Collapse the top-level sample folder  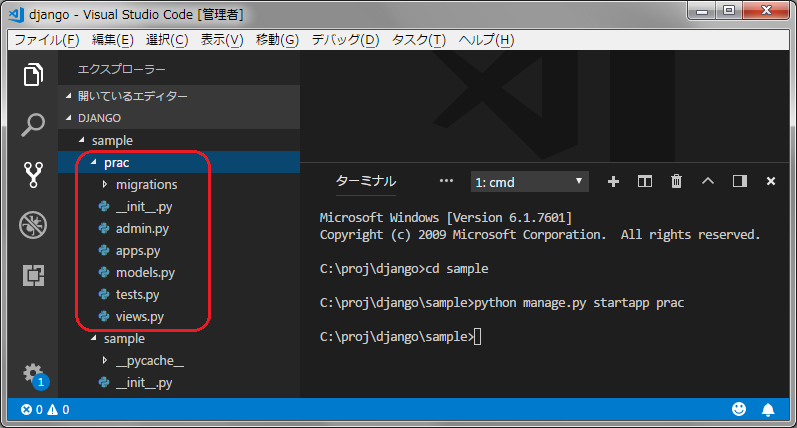(x=179, y=140)
